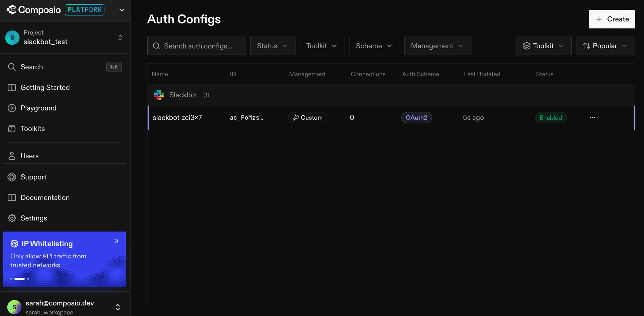The image size is (644, 316).
Task: Click the sarah@composio.dev account avatar
Action: pyautogui.click(x=14, y=307)
